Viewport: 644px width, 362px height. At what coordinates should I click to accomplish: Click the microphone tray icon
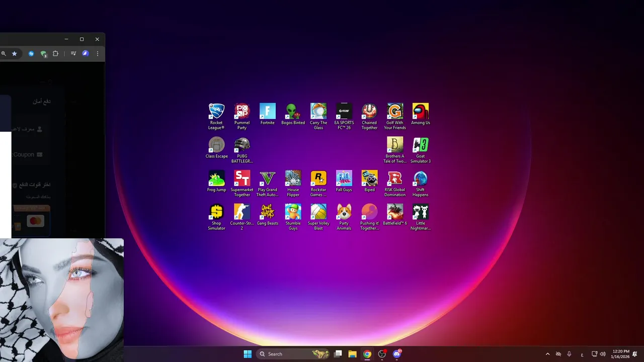[x=569, y=354]
